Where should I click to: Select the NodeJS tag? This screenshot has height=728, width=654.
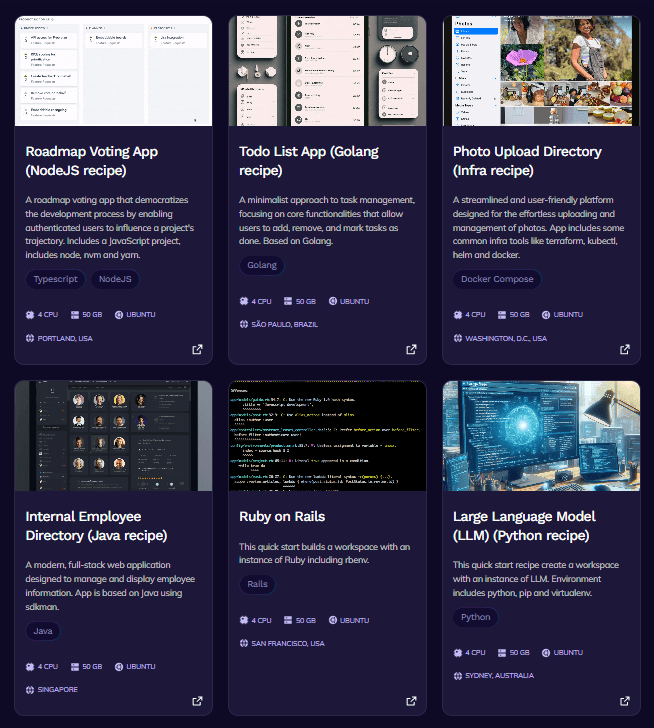[x=115, y=279]
